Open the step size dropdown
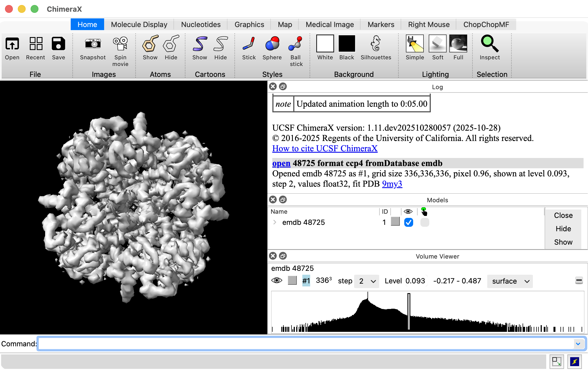The height and width of the screenshot is (370, 588). [366, 281]
